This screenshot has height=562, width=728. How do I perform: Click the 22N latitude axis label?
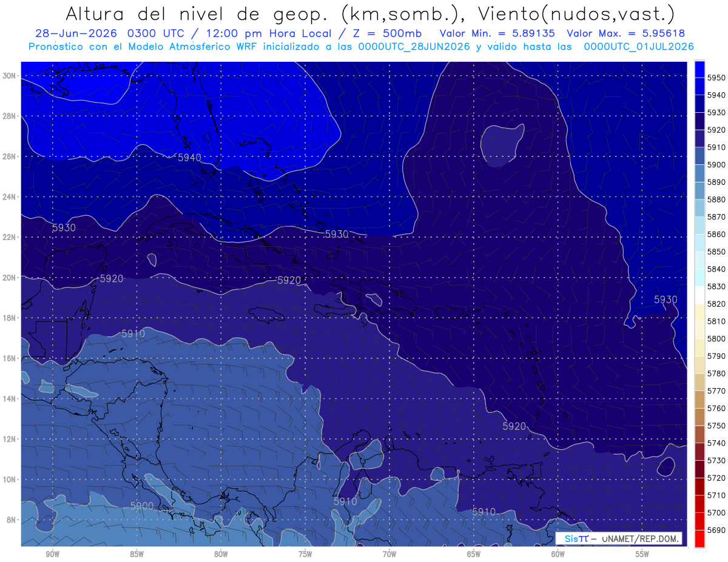pos(10,237)
